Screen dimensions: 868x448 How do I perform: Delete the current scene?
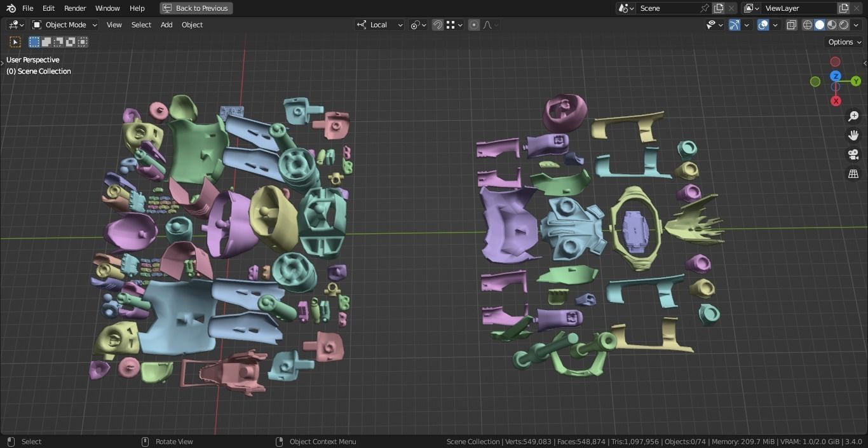tap(731, 8)
